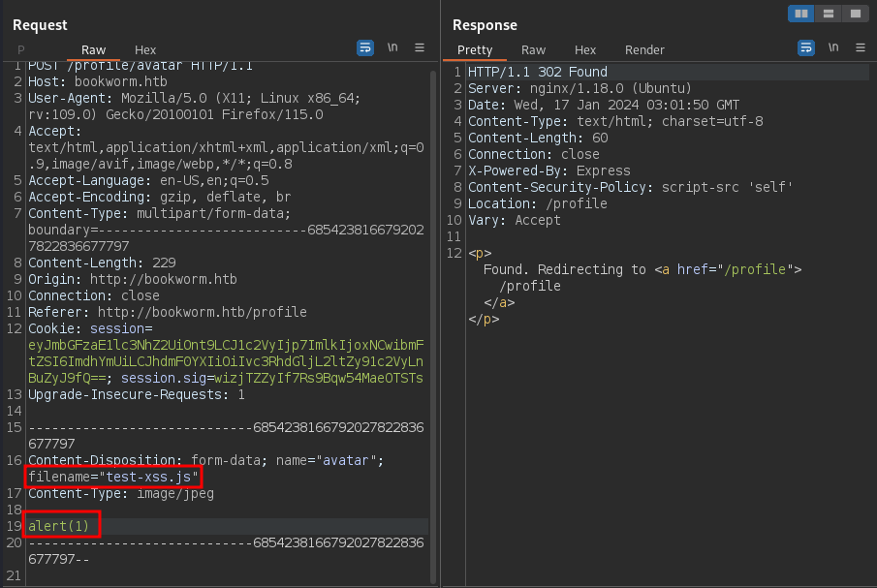
Task: Click the HTTP/1.1 302 Found status line
Action: pyautogui.click(x=538, y=72)
